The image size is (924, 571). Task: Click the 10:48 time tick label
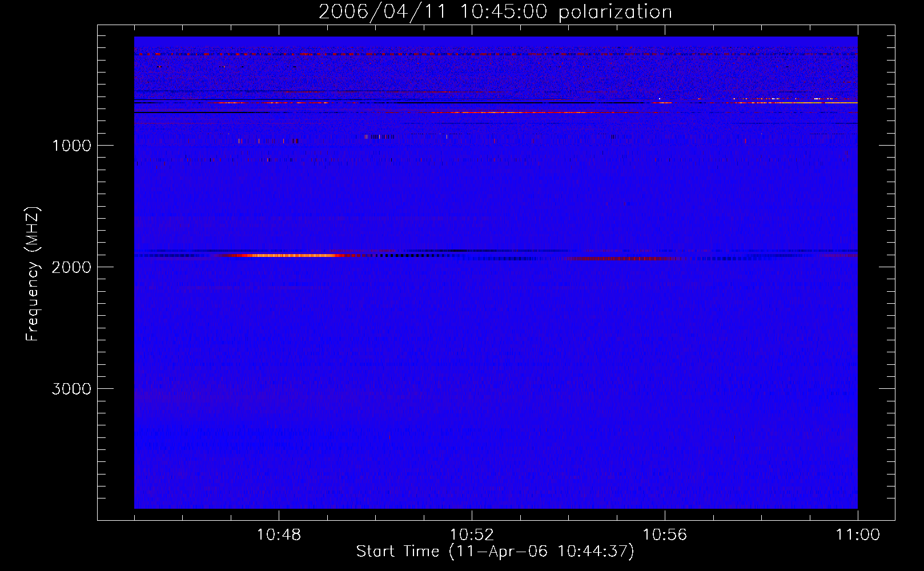[279, 535]
